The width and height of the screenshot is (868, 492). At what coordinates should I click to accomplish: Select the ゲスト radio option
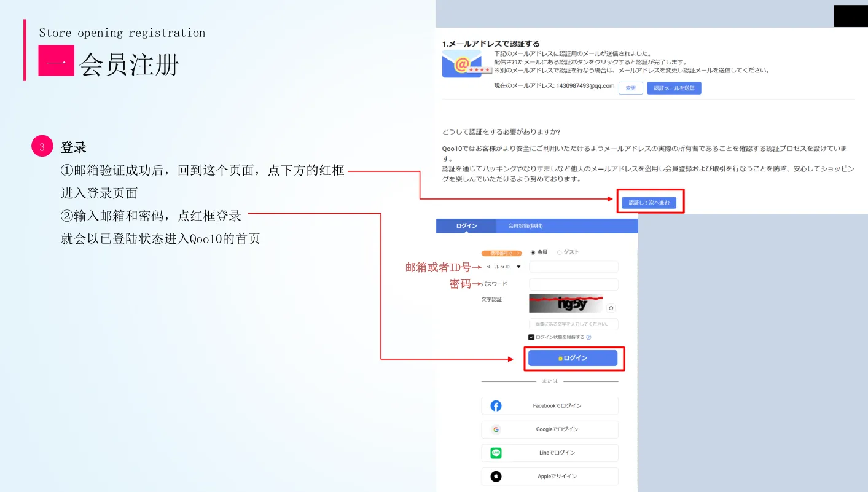point(559,252)
